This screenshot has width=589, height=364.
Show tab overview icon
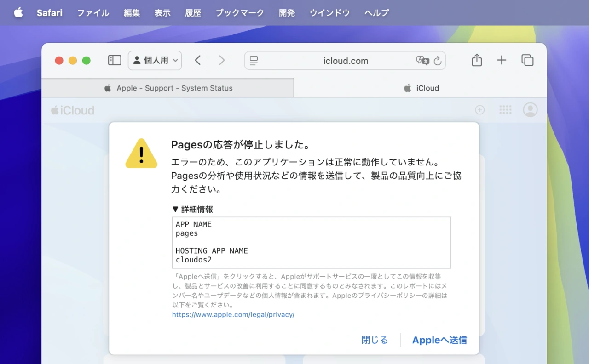click(x=527, y=60)
